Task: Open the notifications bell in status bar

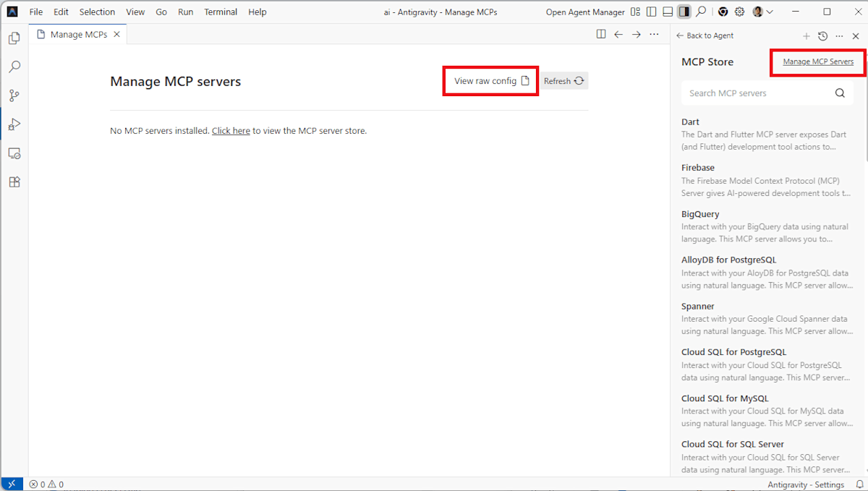Action: [859, 484]
